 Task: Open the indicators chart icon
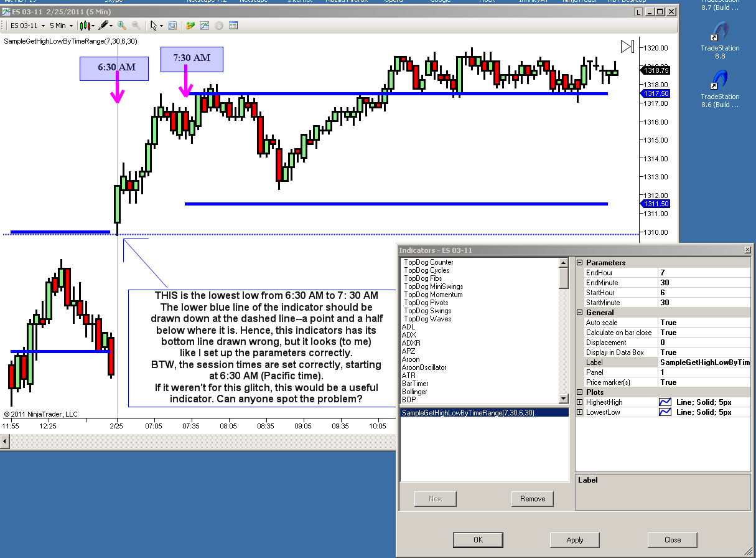(205, 26)
